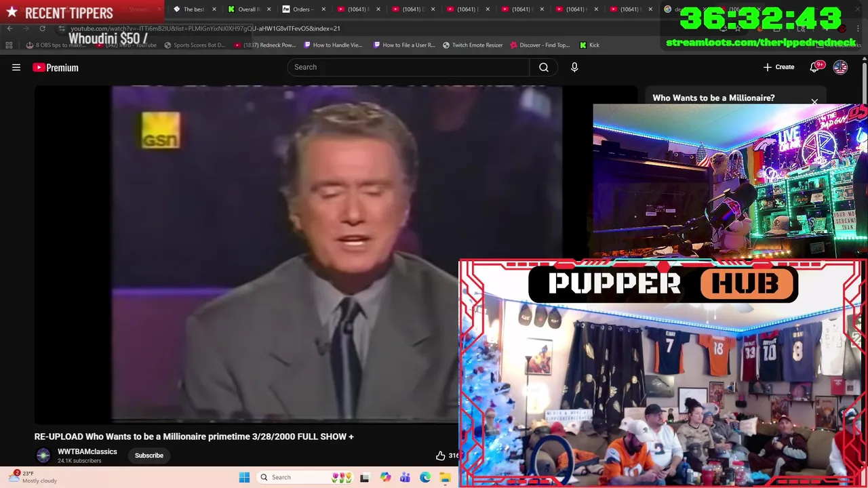Viewport: 868px width, 488px height.
Task: Close the Who Wants to be a Millionaire playlist panel
Action: click(x=814, y=102)
